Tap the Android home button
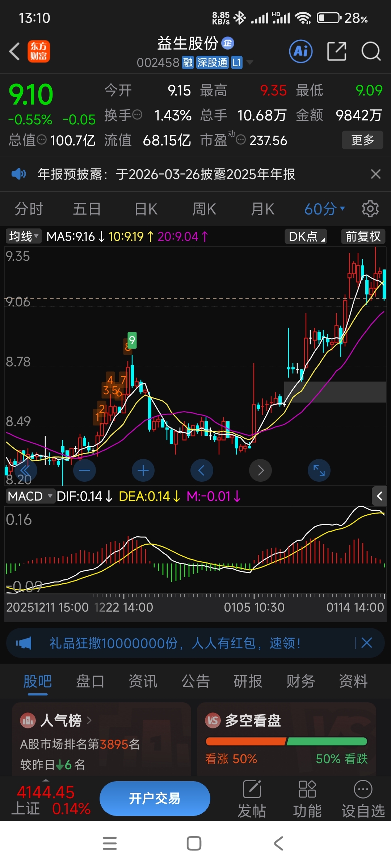The image size is (391, 868). click(x=194, y=843)
